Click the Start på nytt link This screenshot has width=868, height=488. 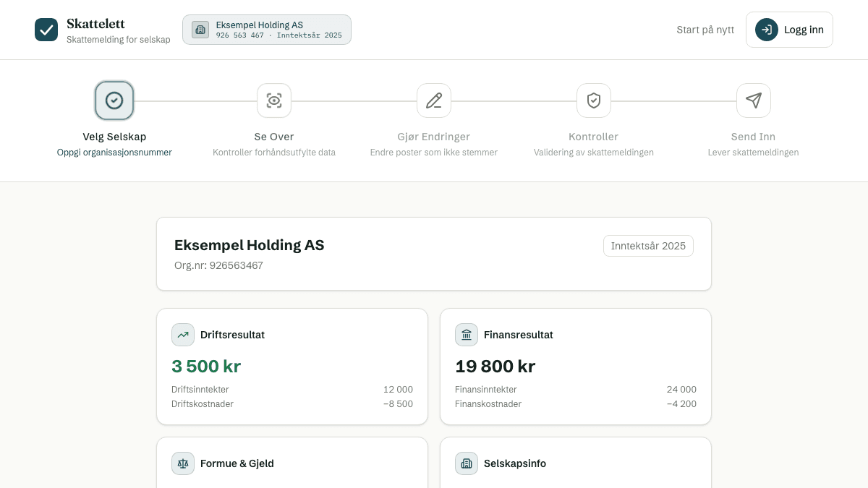705,30
